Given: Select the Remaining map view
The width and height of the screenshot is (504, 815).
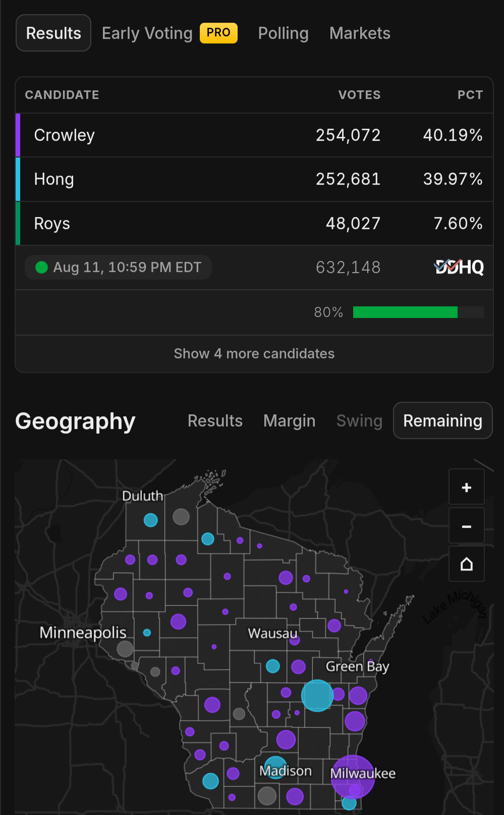Looking at the screenshot, I should (x=442, y=421).
